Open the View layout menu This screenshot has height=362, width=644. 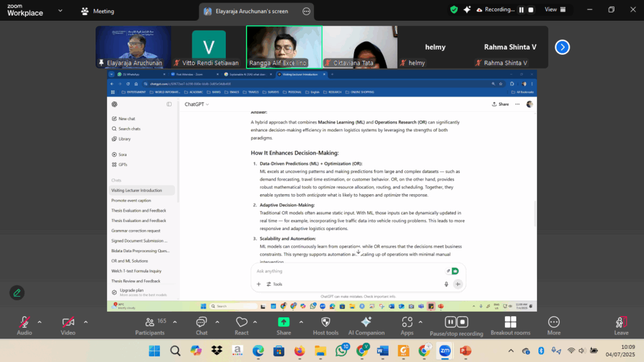[x=555, y=9]
